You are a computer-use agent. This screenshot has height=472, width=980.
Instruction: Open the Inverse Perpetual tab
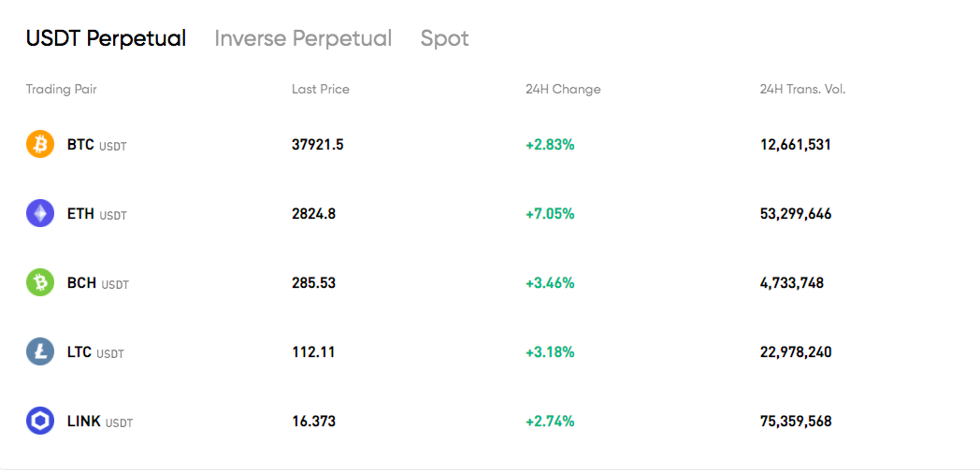click(x=303, y=38)
